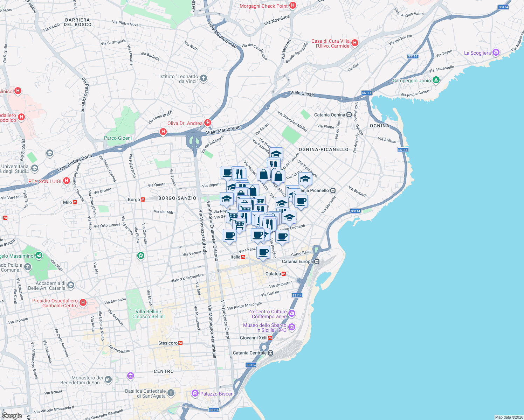Select the campground icon for Campeggio Jonio
Viewport: 524px width, 420px height.
(436, 80)
